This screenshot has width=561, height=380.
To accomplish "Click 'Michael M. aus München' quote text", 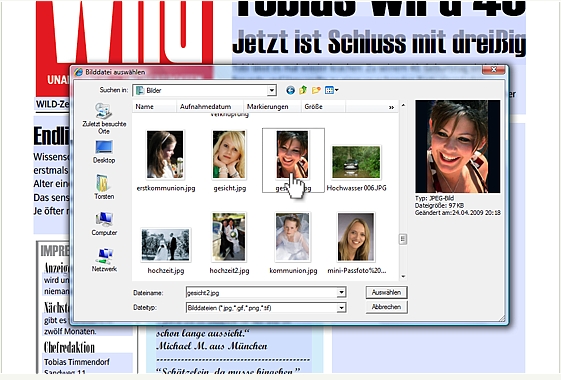I will tap(212, 346).
